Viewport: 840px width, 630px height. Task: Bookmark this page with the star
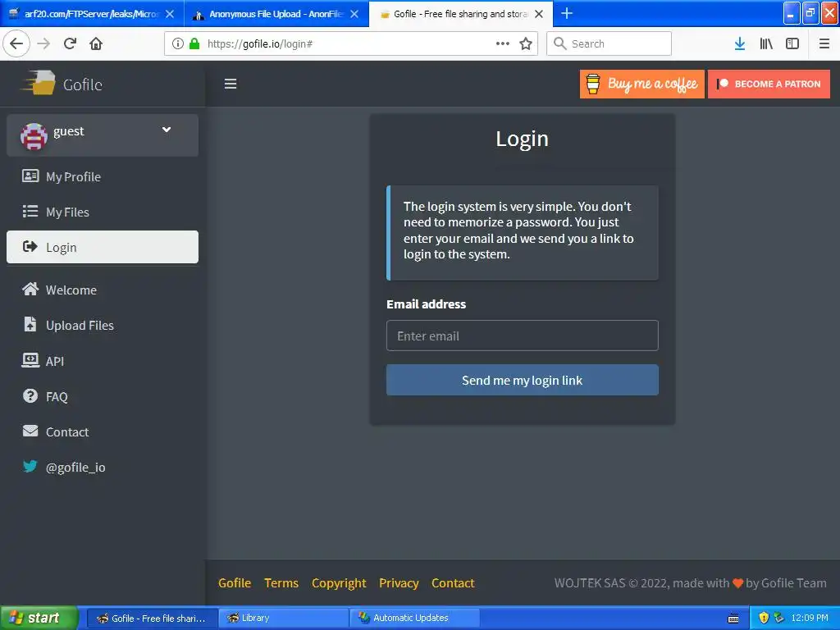click(526, 43)
